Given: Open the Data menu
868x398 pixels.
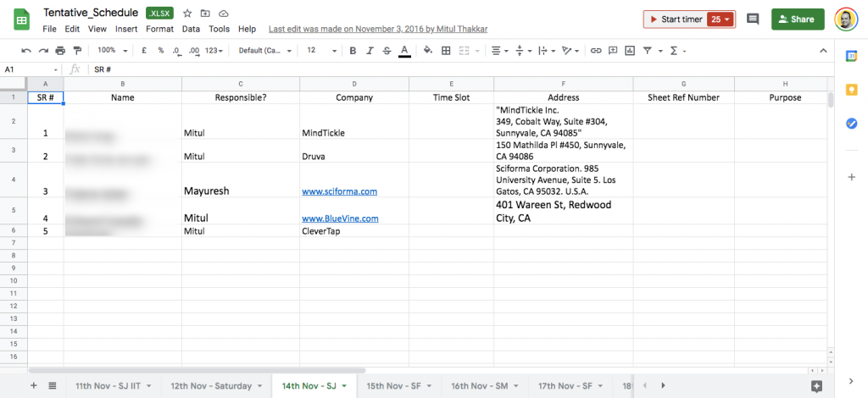Looking at the screenshot, I should pyautogui.click(x=191, y=29).
